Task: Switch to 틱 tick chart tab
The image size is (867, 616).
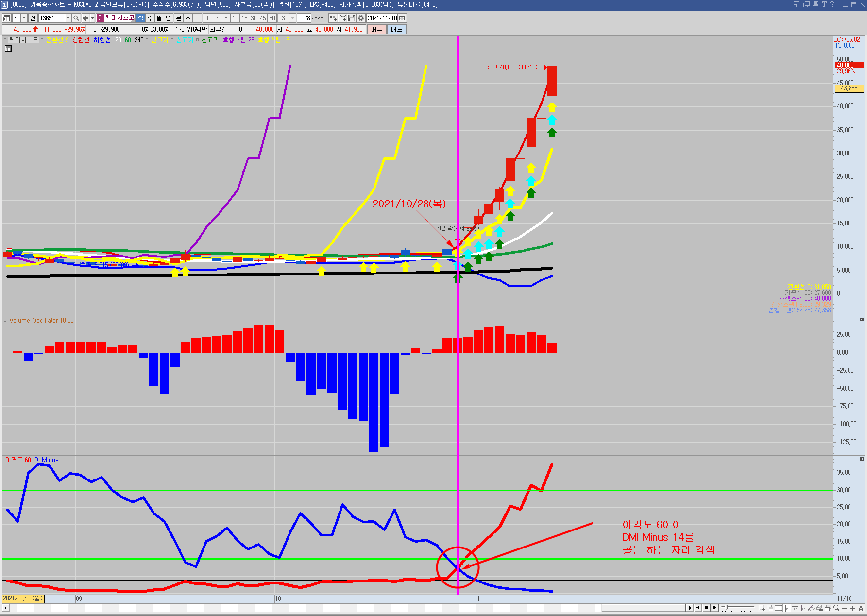Action: (x=197, y=18)
